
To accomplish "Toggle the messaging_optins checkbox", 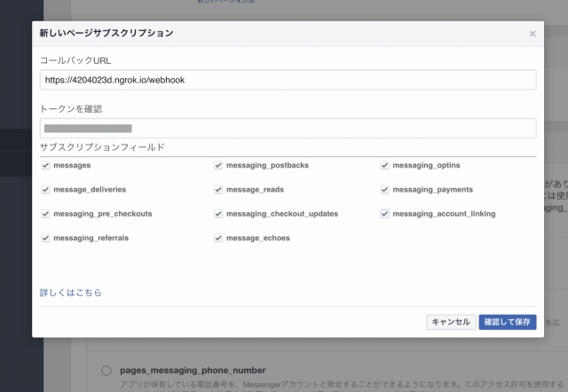I will point(384,166).
